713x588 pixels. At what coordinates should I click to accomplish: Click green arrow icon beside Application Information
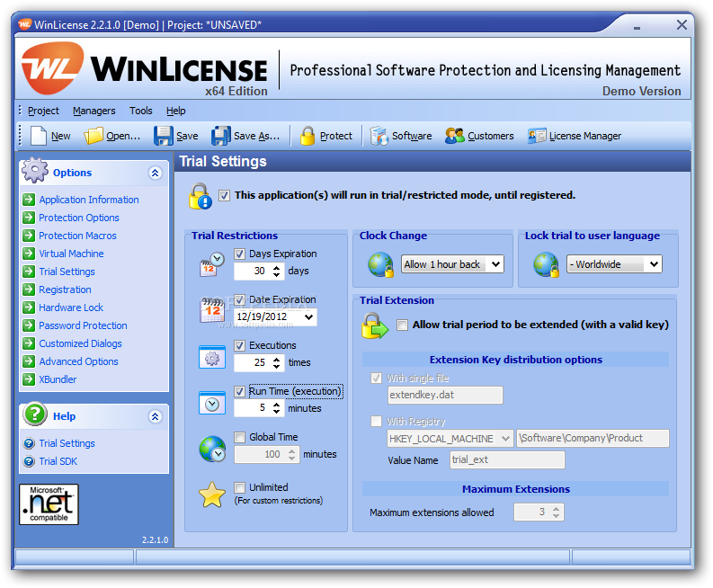tap(29, 200)
